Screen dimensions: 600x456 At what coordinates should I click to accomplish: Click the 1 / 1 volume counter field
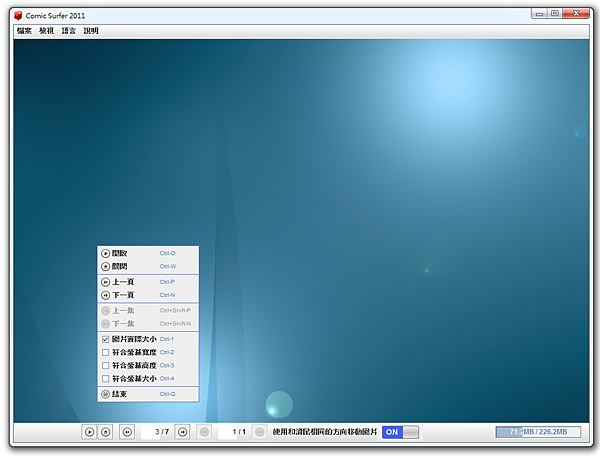pos(232,432)
